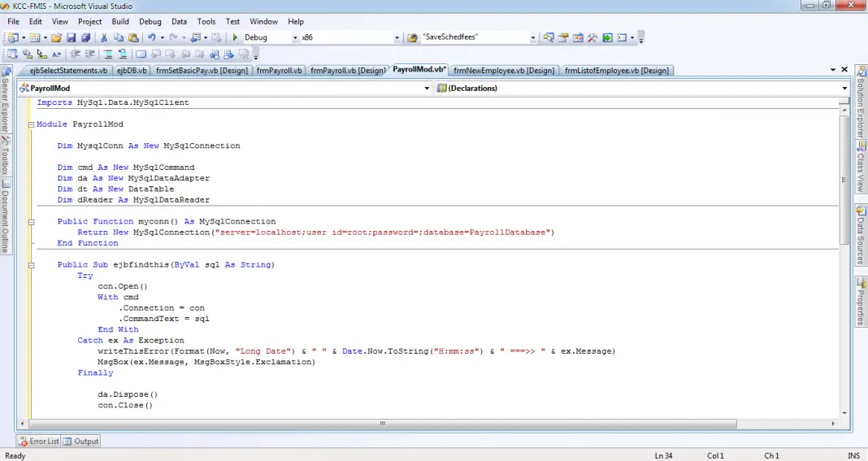Click the Cut scissors icon
The width and height of the screenshot is (868, 461).
[x=104, y=37]
